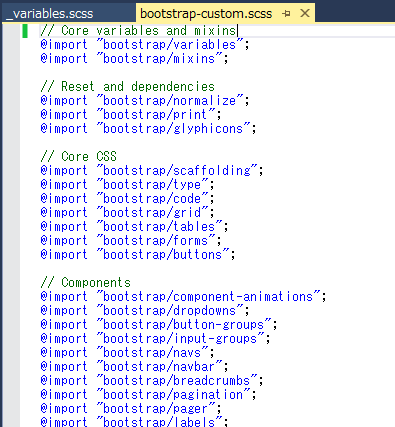Click the import "bootstrap/scaffolding" line

point(152,171)
